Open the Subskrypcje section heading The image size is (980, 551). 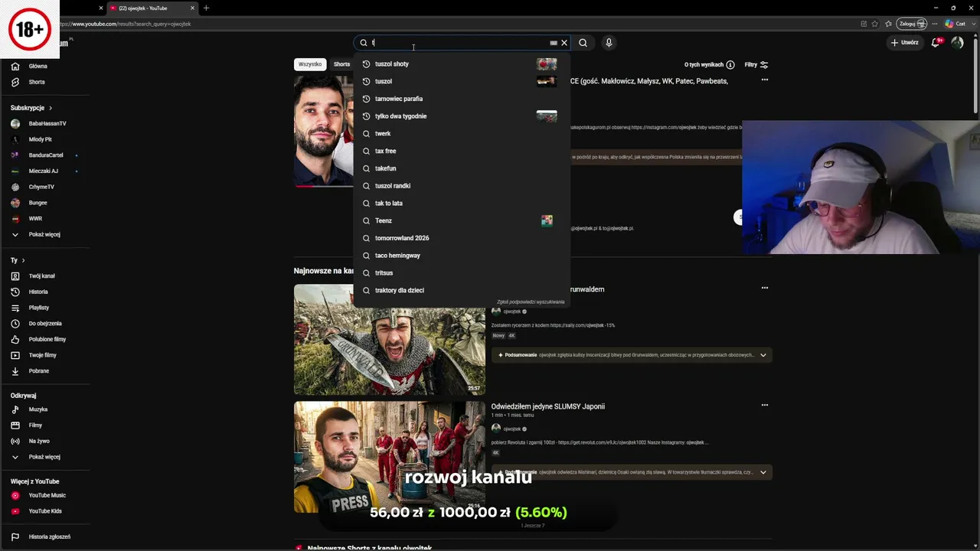pos(31,108)
